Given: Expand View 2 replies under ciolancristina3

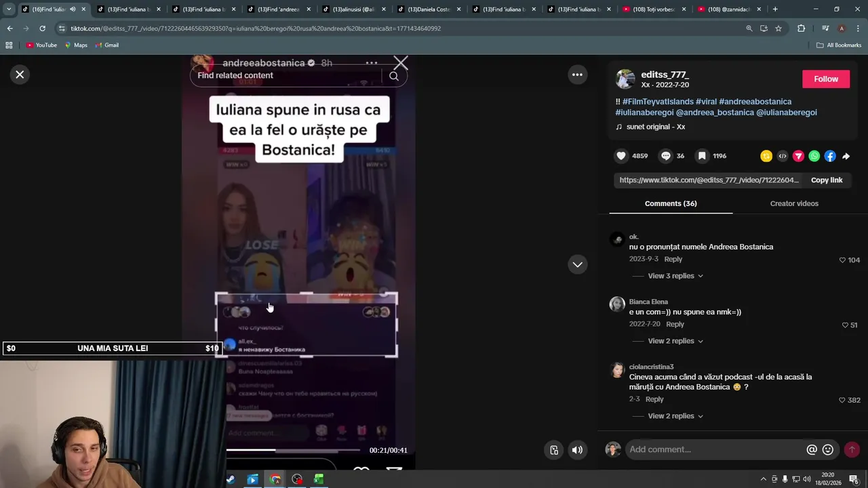Looking at the screenshot, I should (675, 416).
